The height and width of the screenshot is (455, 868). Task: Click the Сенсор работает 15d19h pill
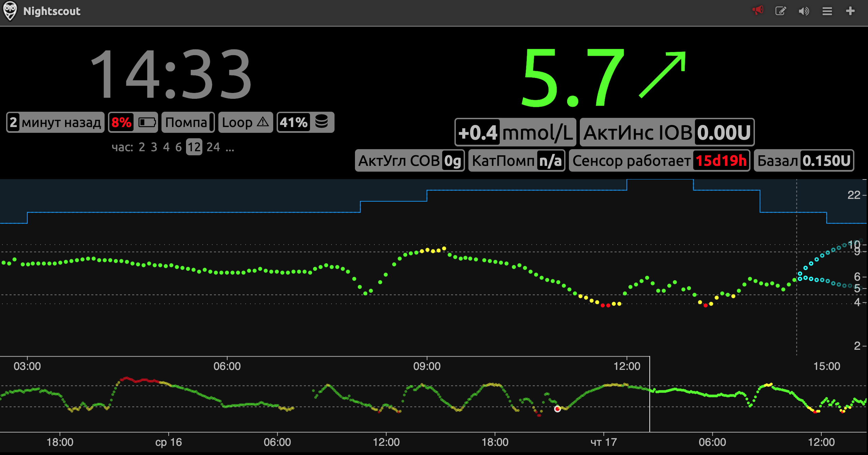[x=660, y=160]
